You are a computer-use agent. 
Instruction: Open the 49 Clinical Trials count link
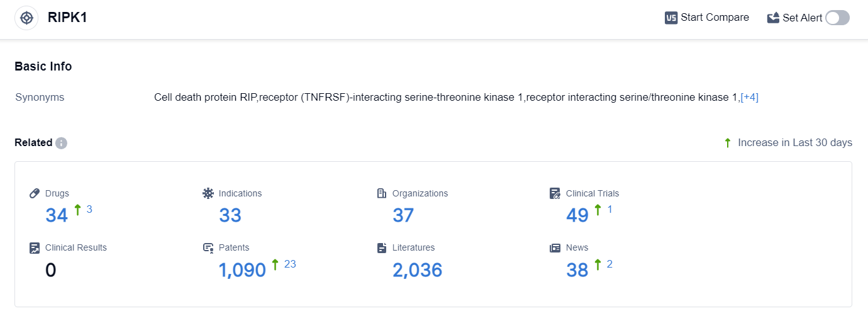pyautogui.click(x=577, y=215)
